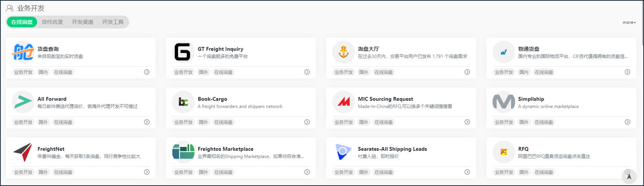Click the MIC Sourcing Request red logo
Viewport: 644px width, 186px height.
click(344, 102)
